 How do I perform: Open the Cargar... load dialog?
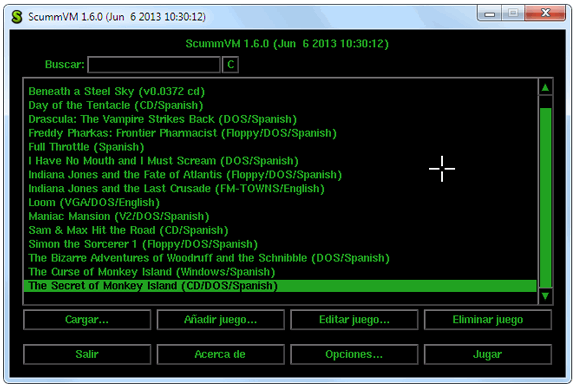pos(87,320)
